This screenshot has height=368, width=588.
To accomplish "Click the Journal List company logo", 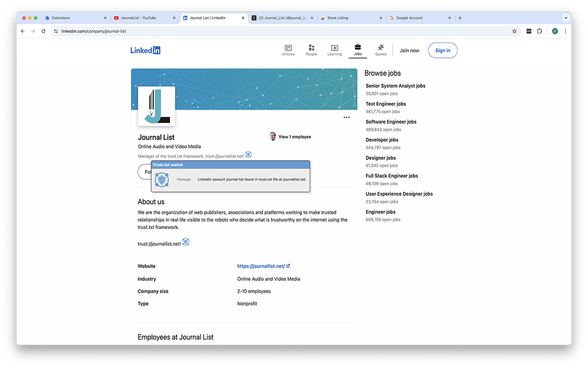I will [157, 106].
